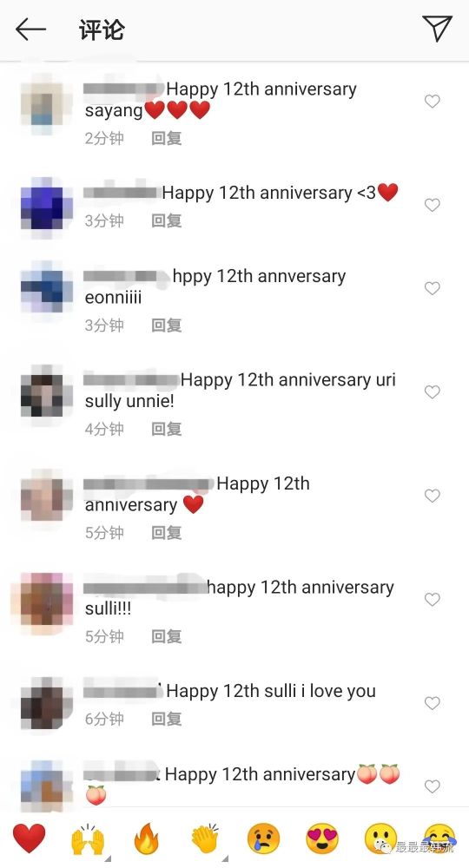Add the crying face emoji
Screen dimensions: 469x868
pyautogui.click(x=263, y=838)
